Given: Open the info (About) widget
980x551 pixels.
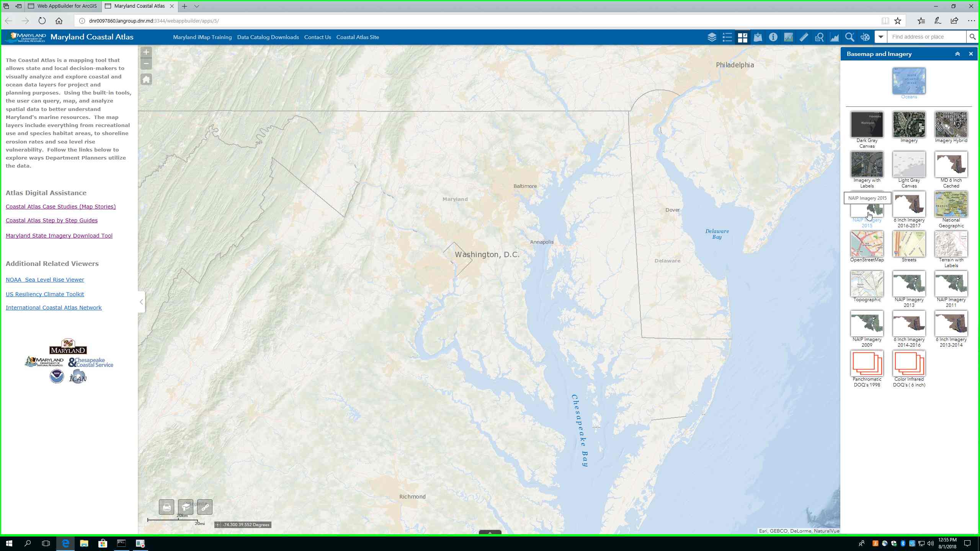Looking at the screenshot, I should 773,37.
